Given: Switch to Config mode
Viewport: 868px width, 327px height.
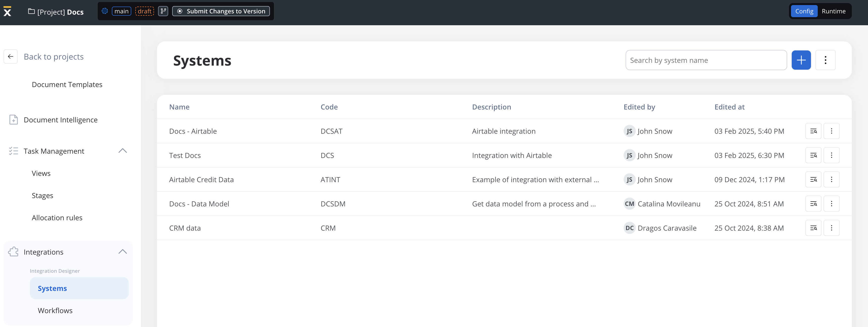Looking at the screenshot, I should pos(804,11).
